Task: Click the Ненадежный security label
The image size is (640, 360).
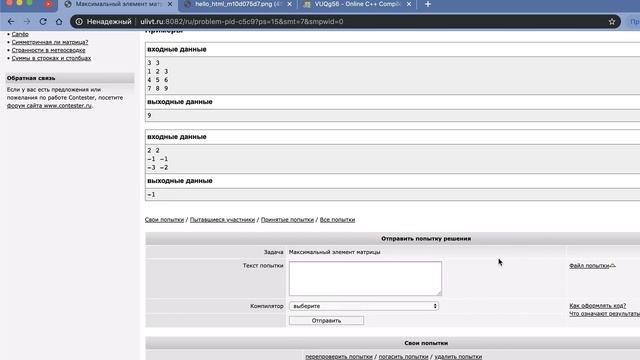Action: pyautogui.click(x=109, y=22)
